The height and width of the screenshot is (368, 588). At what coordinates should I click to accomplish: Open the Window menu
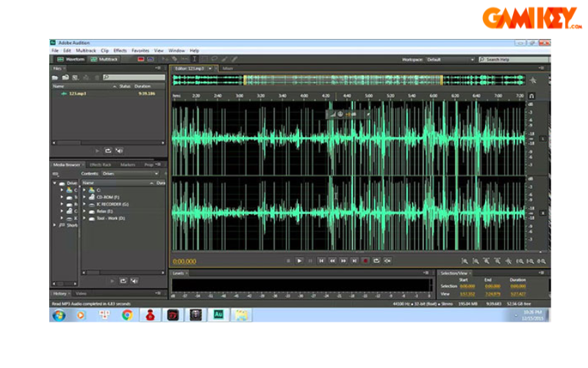176,50
